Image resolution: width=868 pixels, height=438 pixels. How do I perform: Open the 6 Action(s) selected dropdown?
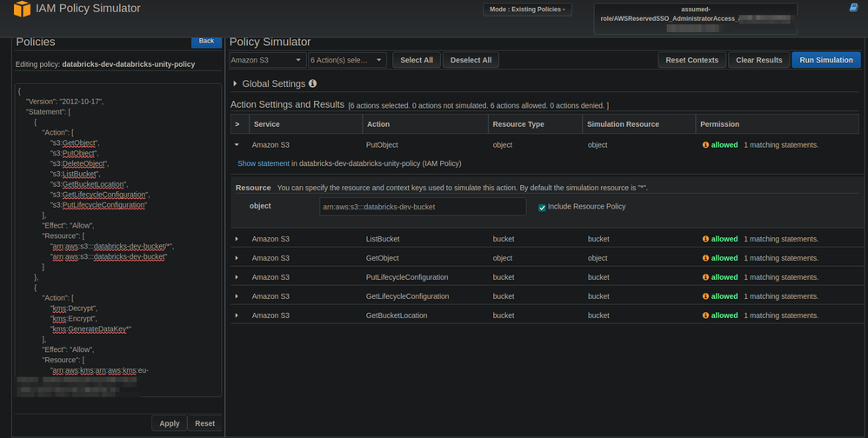tap(347, 60)
